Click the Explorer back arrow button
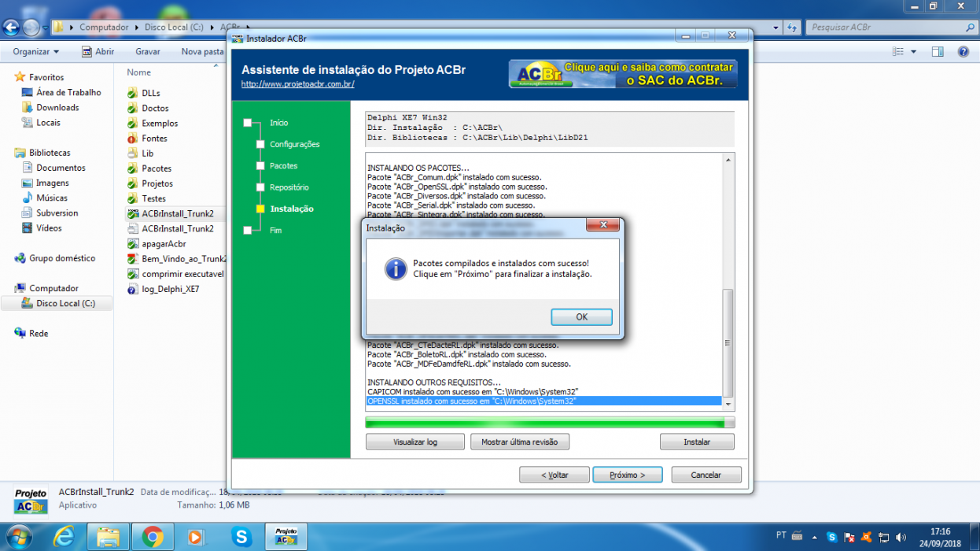 (11, 28)
